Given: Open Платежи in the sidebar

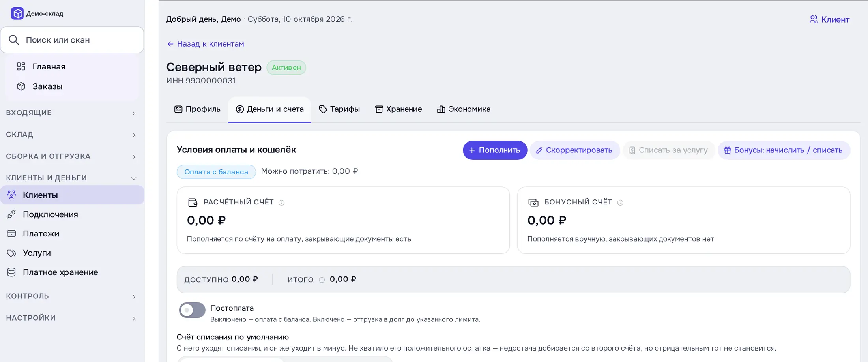Looking at the screenshot, I should pyautogui.click(x=72, y=233).
